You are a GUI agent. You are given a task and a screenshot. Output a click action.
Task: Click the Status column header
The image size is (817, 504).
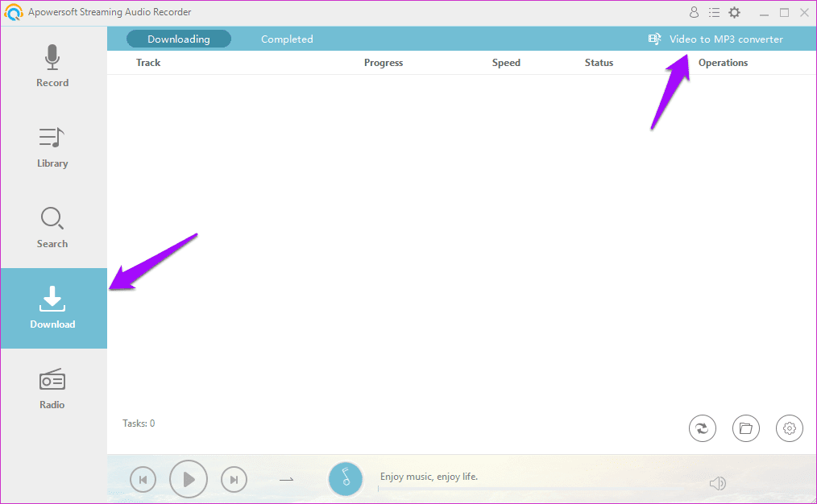pos(599,63)
